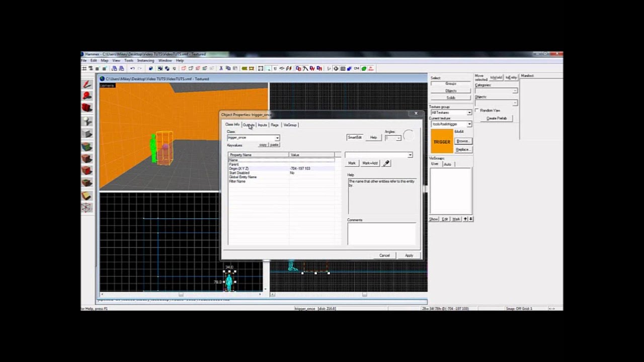Select the Clipping tool in left toolbar
The width and height of the screenshot is (644, 362).
(x=87, y=195)
